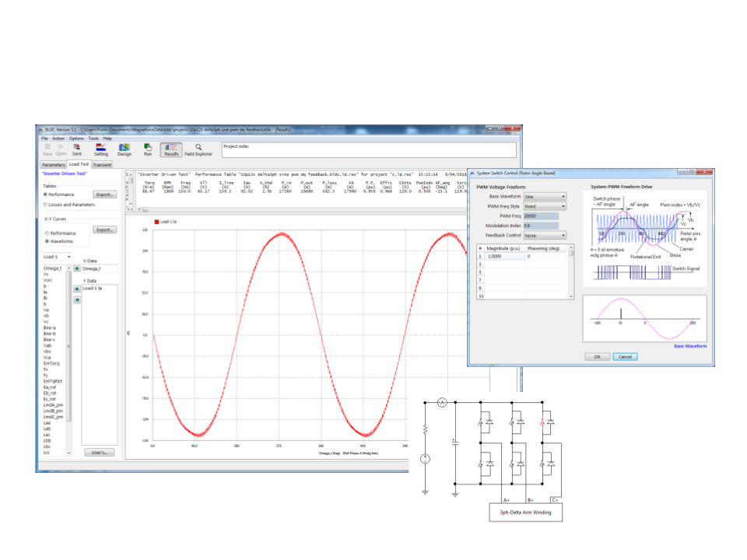The width and height of the screenshot is (747, 560).
Task: Click the arrow button beside X Data field
Action: pos(77,268)
